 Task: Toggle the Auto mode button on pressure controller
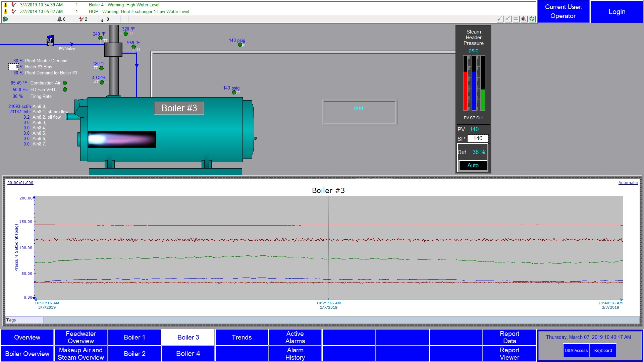473,165
